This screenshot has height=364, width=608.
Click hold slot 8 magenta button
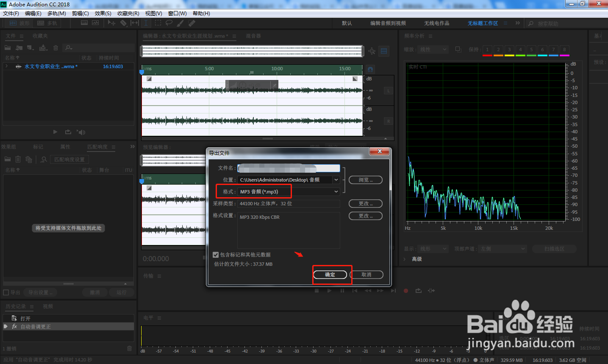(564, 50)
